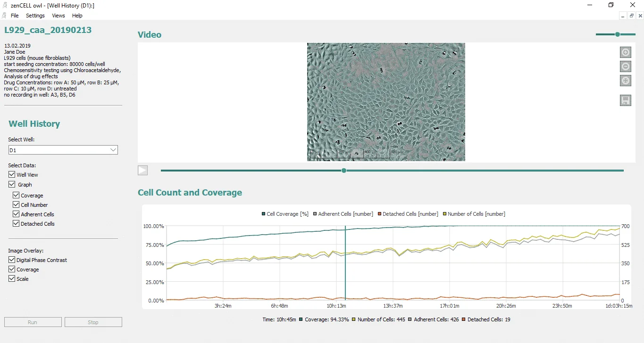
Task: Open the Views menu
Action: (x=59, y=16)
